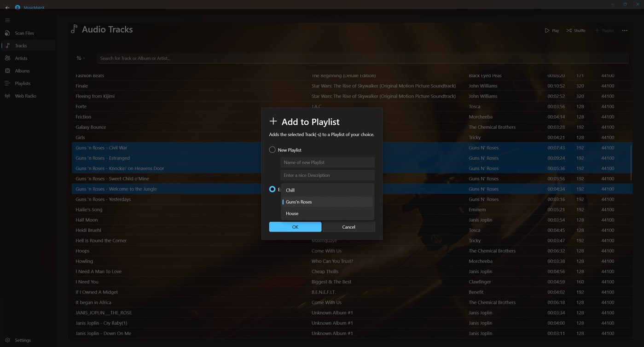Select the track JANIS_JOPLIN___THE_ROSE
644x347 pixels.
pos(352,312)
